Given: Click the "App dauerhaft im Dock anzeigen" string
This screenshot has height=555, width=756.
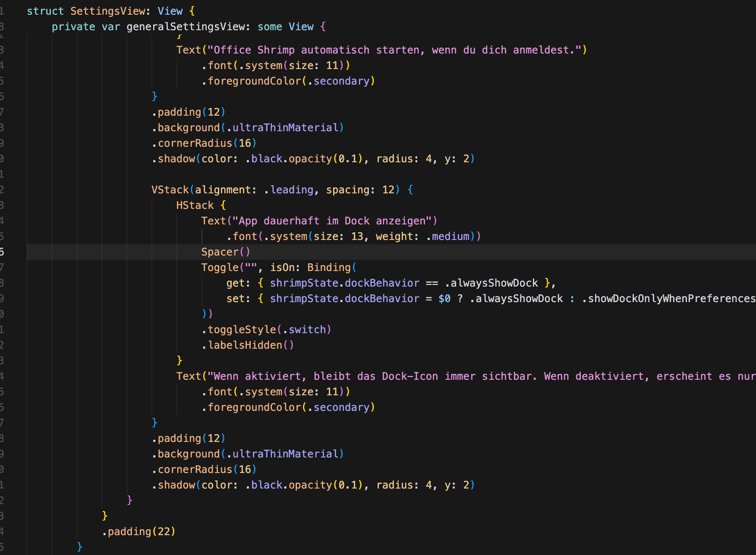Looking at the screenshot, I should [x=332, y=221].
